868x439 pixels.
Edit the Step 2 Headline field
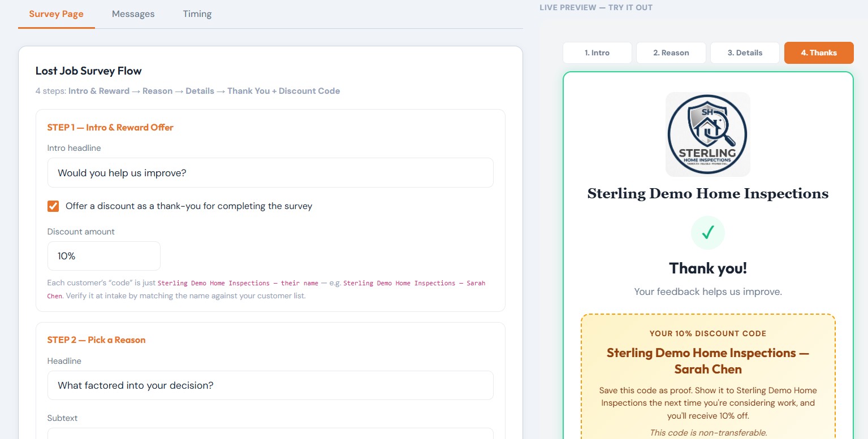[x=270, y=385]
